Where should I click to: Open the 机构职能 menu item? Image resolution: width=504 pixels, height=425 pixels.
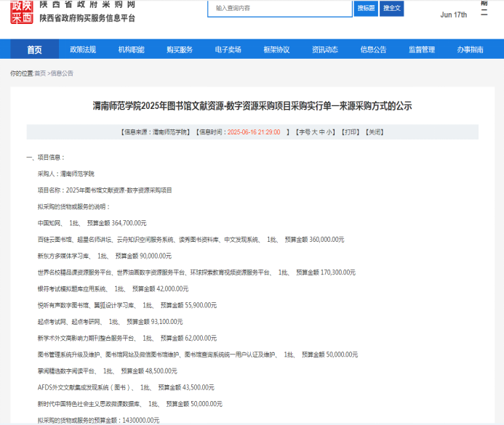[x=131, y=49]
